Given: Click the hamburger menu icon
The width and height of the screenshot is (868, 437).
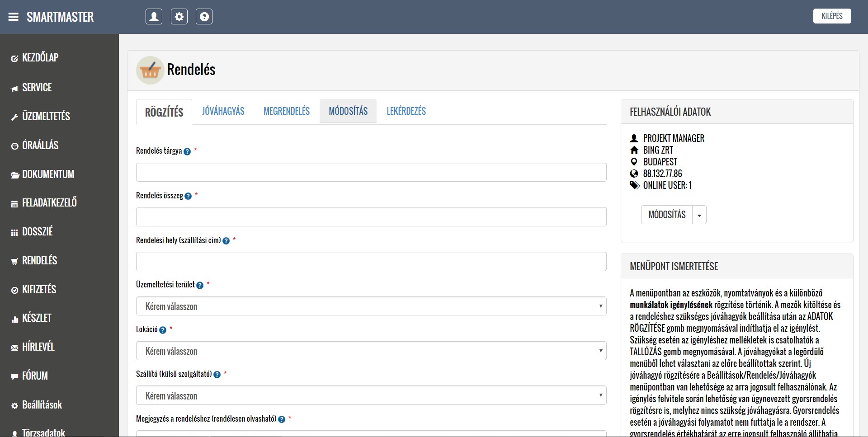Looking at the screenshot, I should point(14,17).
